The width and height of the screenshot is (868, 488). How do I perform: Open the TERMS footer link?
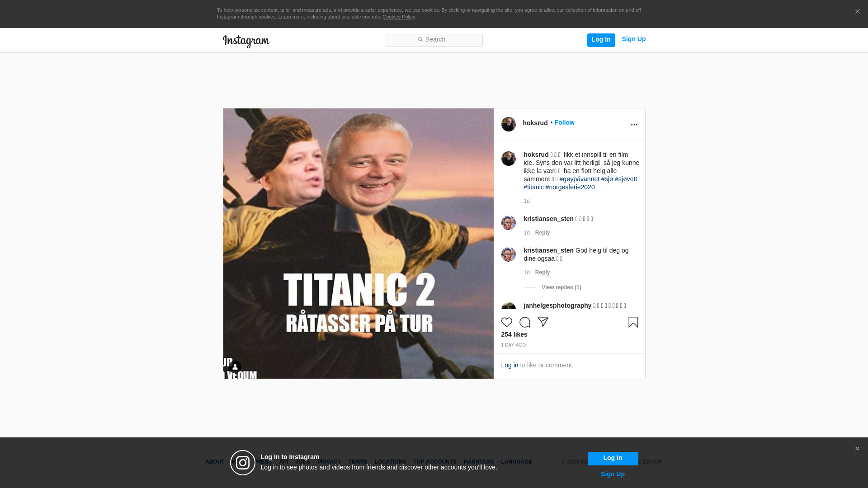[358, 462]
